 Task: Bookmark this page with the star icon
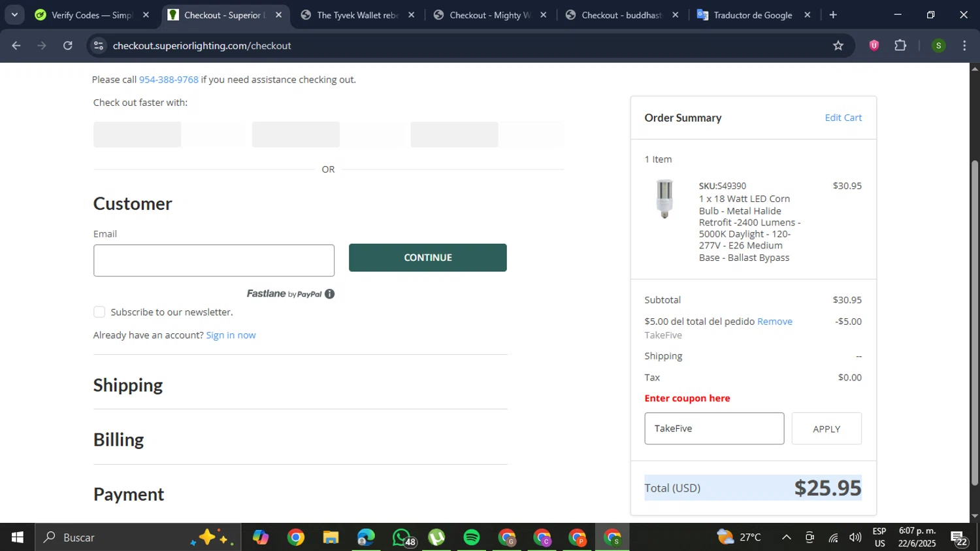[x=838, y=46]
